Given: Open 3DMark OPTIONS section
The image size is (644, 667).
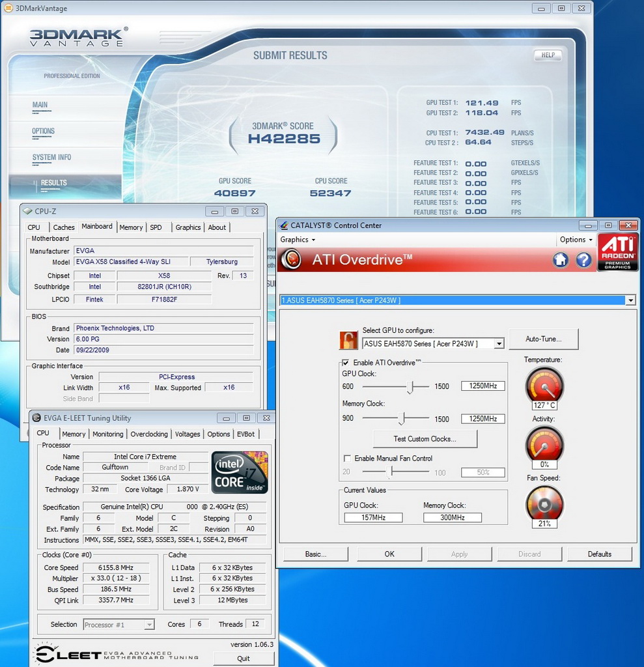Looking at the screenshot, I should click(x=44, y=131).
